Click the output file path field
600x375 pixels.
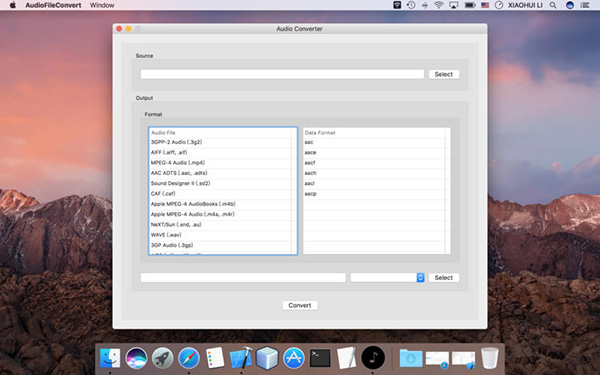click(x=243, y=277)
